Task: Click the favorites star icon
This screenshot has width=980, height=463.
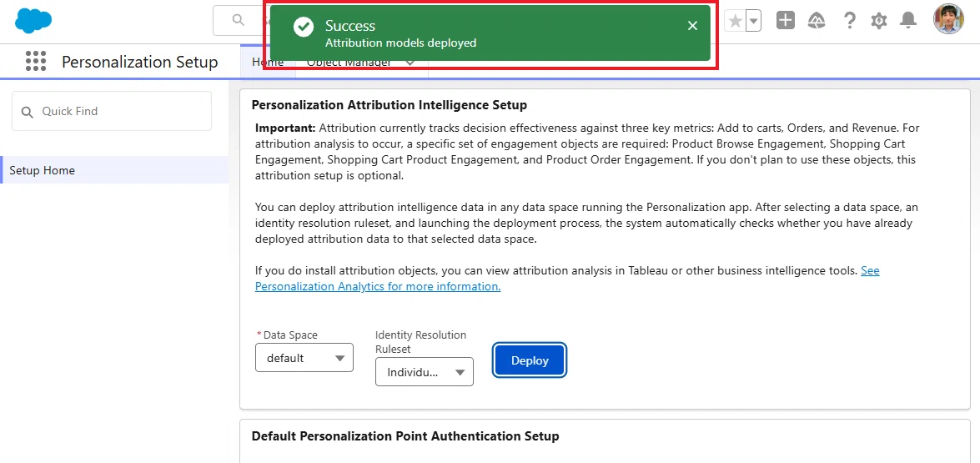Action: (x=736, y=21)
